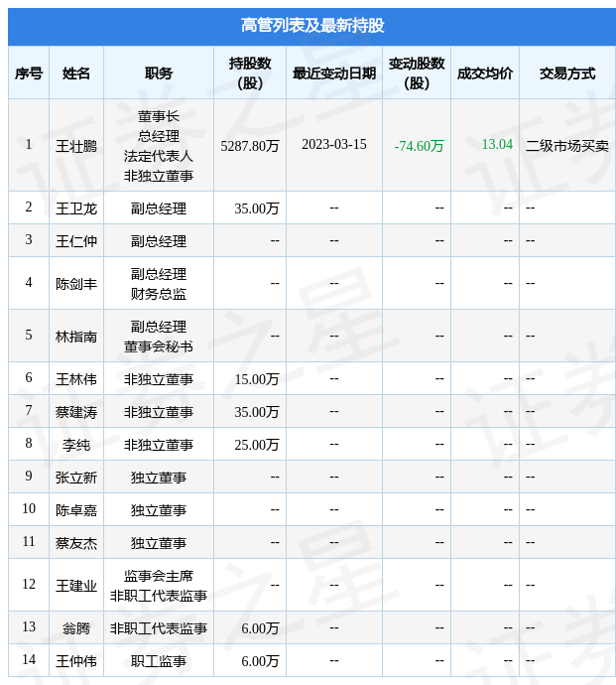
Task: Select the name 王仲伟
Action: click(76, 661)
